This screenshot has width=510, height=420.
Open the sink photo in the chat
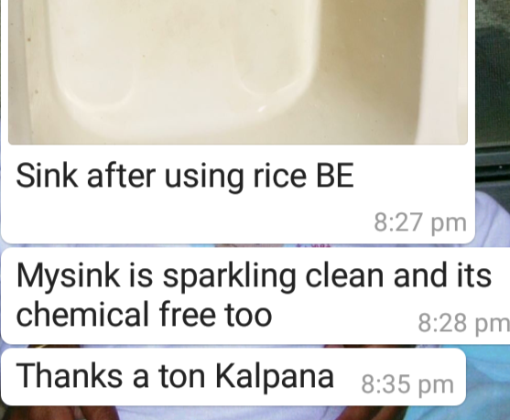[x=238, y=71]
